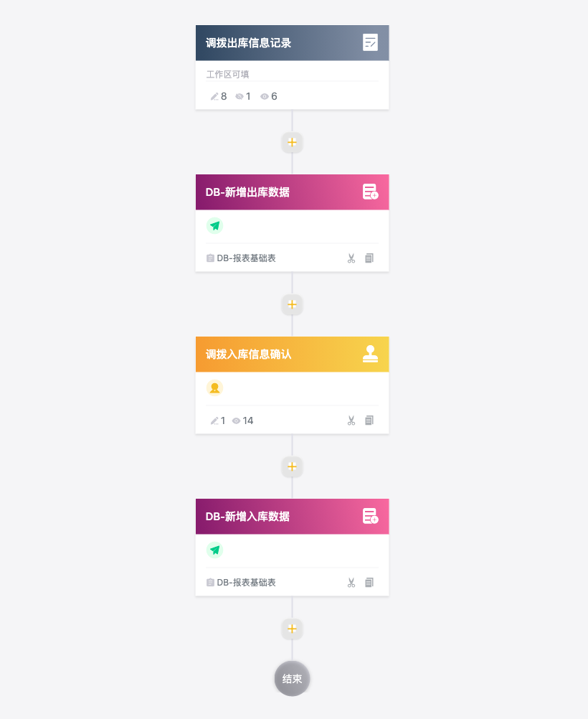Screen dimensions: 588x719
Task: Add a node before the 结束 node
Action: 292,629
